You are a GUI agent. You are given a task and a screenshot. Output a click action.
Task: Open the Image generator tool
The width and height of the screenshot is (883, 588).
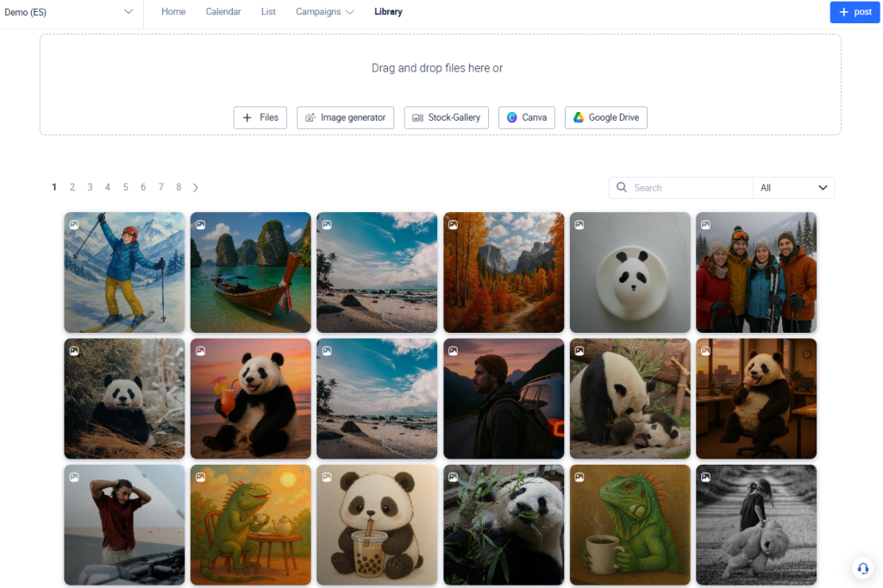point(345,117)
